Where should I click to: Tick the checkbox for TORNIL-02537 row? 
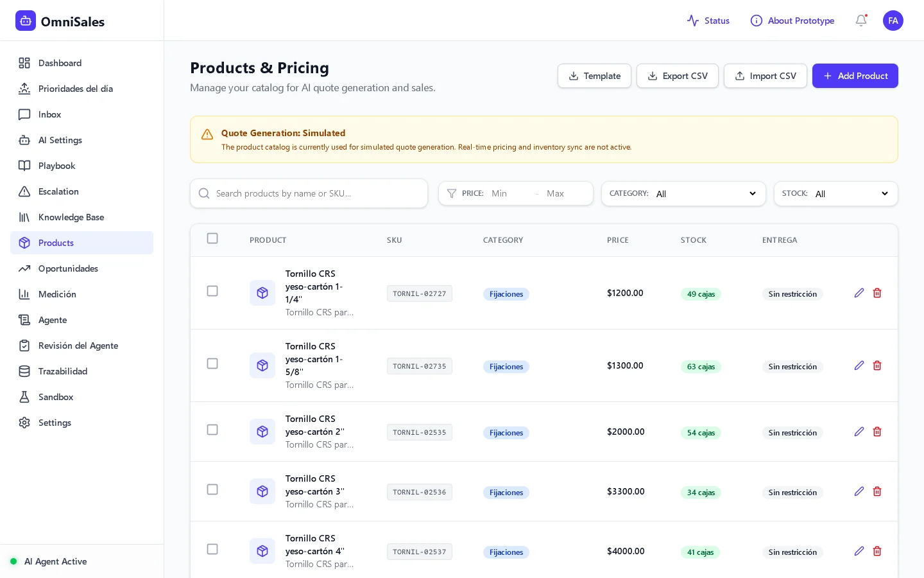pos(212,549)
